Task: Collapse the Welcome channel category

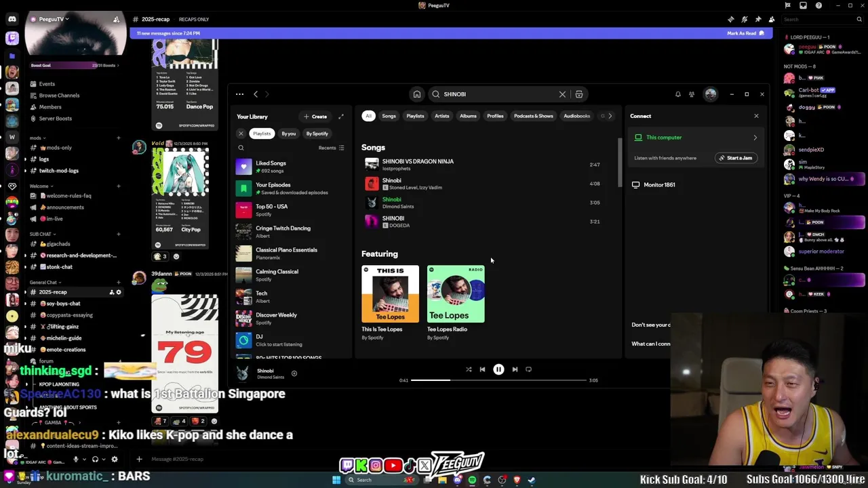Action: (x=41, y=186)
